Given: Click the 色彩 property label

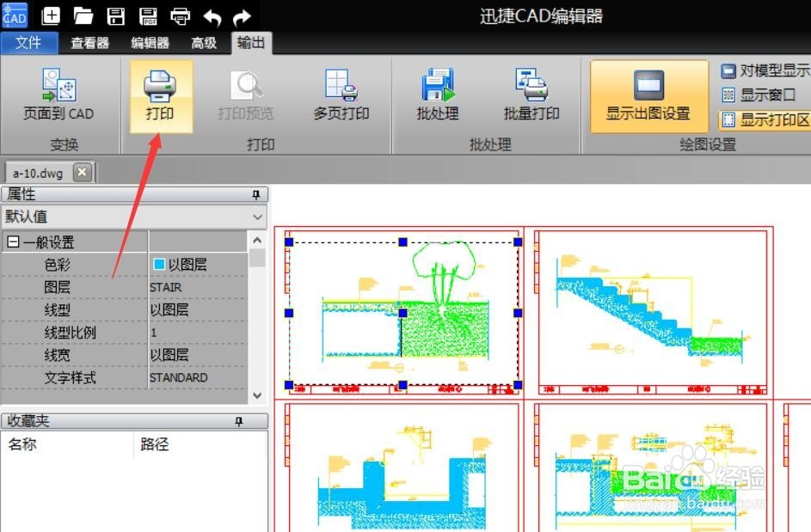Looking at the screenshot, I should [58, 265].
